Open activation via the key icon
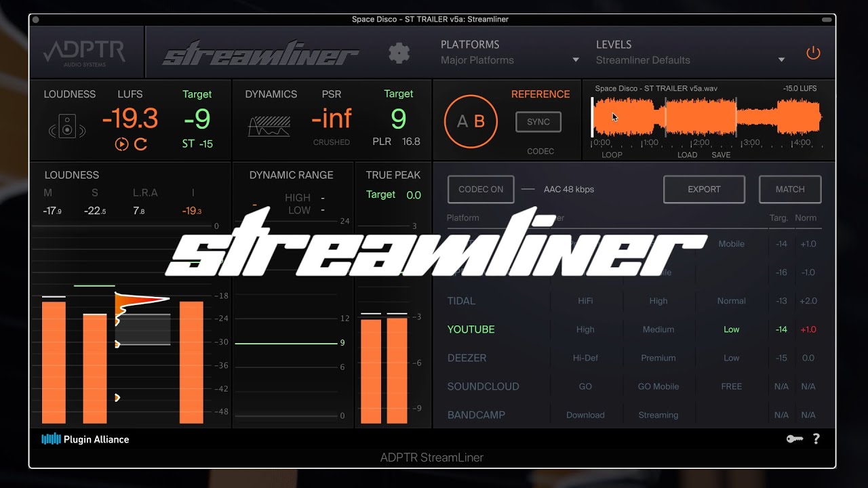The height and width of the screenshot is (488, 868). 795,439
